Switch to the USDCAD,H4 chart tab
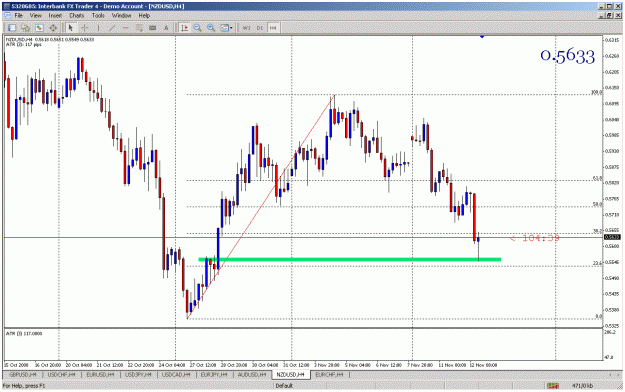 click(177, 375)
